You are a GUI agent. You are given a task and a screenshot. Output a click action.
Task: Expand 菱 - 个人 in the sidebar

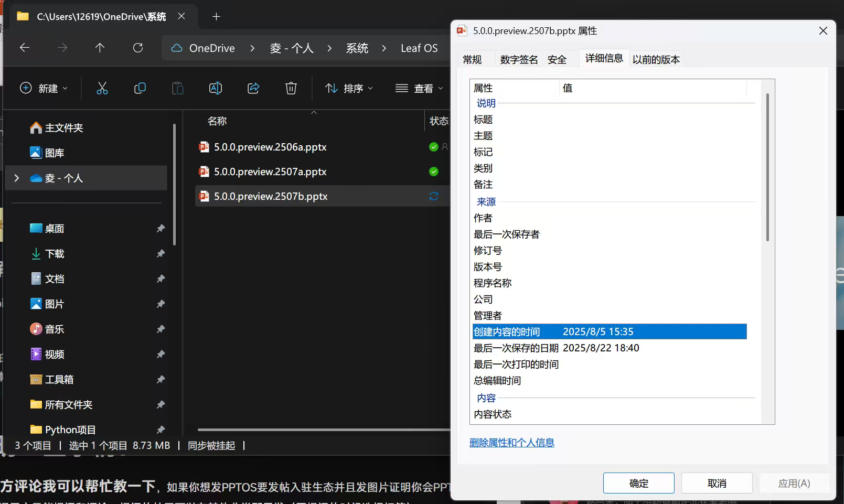coord(16,178)
